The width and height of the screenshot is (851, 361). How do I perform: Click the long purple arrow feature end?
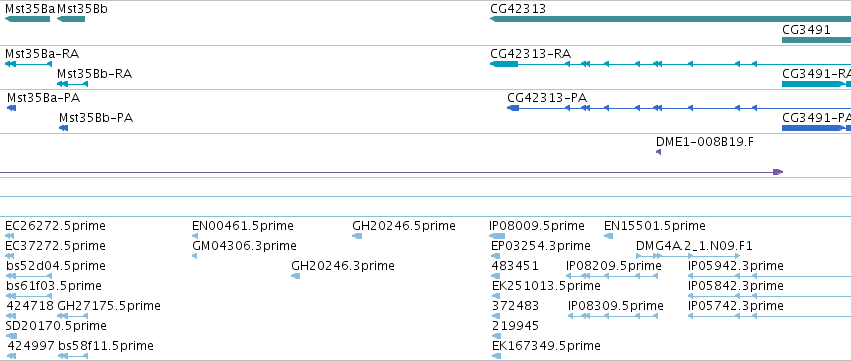click(778, 172)
